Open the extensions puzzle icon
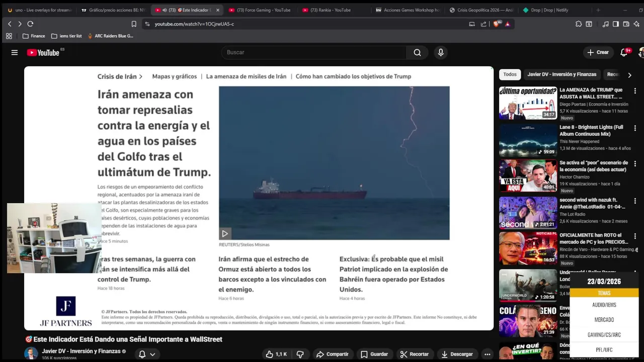Viewport: 644px width, 362px height. pyautogui.click(x=579, y=24)
